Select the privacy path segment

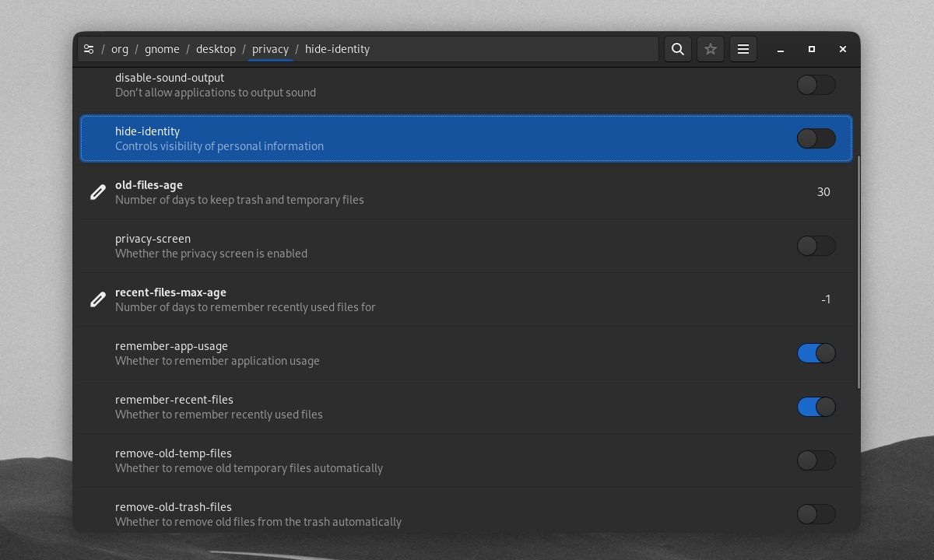tap(270, 49)
